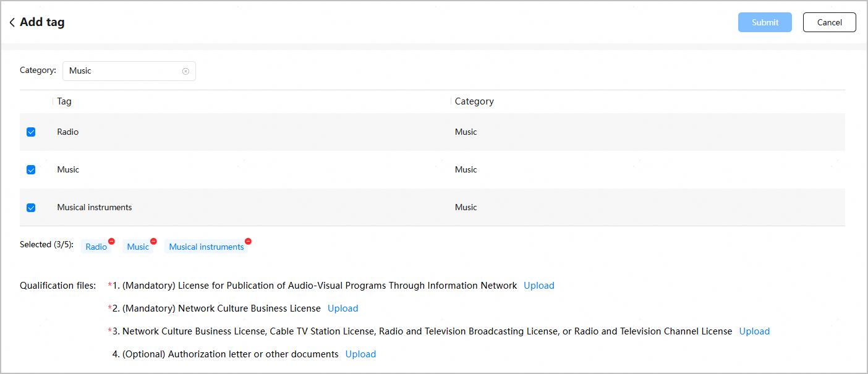The image size is (868, 374).
Task: Click the Selected (3/5) counter label
Action: (x=46, y=245)
